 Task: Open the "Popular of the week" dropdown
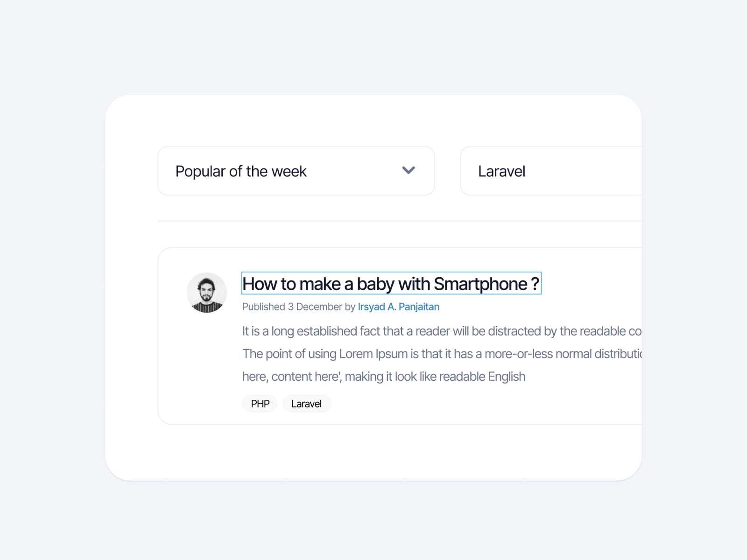coord(296,171)
